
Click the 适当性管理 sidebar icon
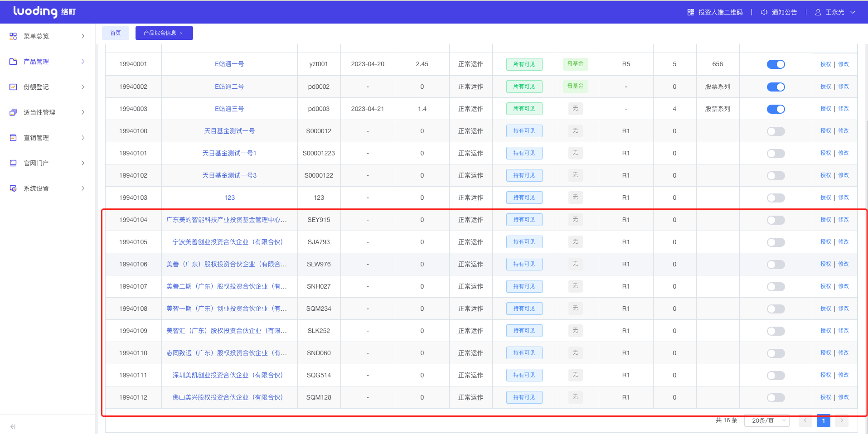click(13, 112)
